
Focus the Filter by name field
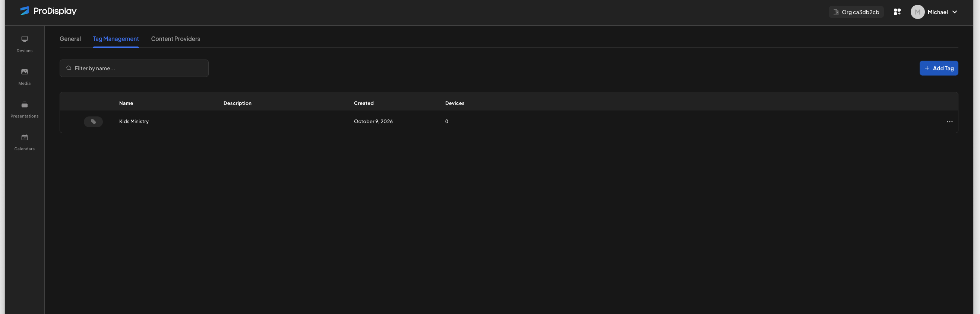pyautogui.click(x=134, y=68)
